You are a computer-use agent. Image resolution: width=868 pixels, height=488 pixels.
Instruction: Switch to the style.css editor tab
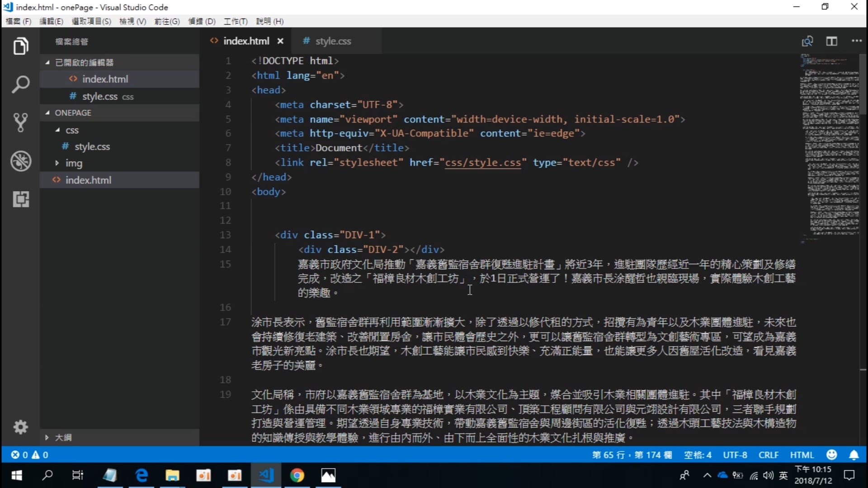[333, 41]
